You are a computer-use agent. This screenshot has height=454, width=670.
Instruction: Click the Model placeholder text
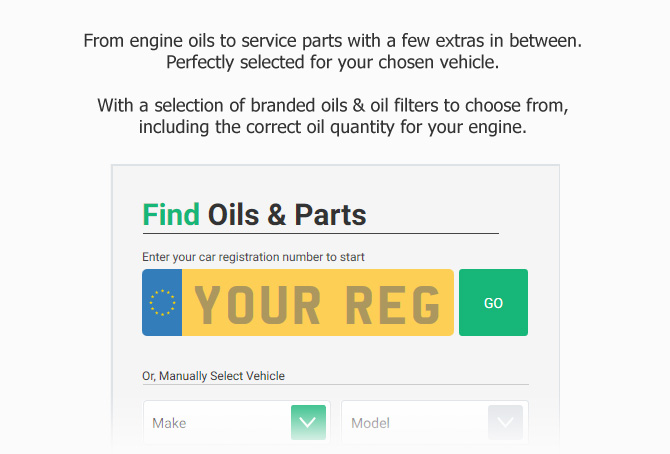click(370, 423)
